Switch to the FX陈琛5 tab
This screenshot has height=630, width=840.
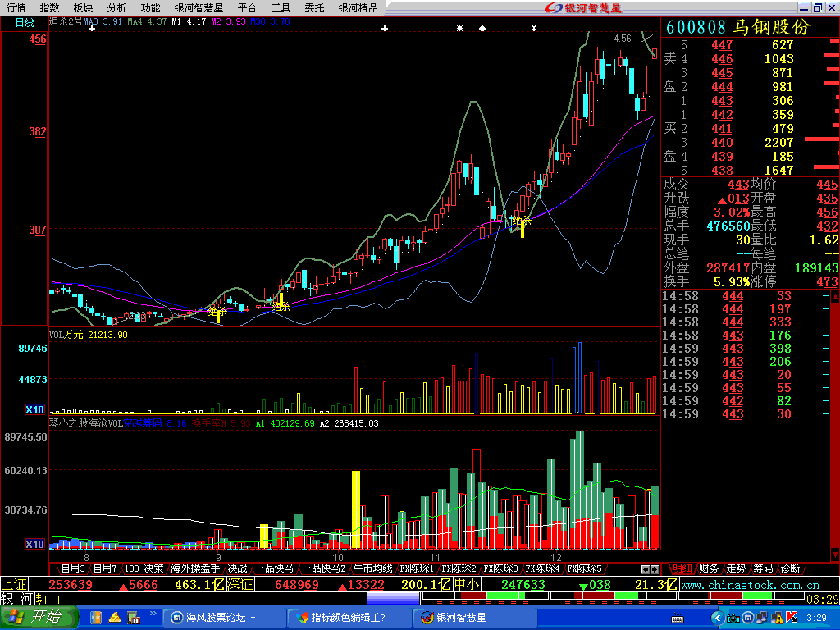tap(584, 568)
